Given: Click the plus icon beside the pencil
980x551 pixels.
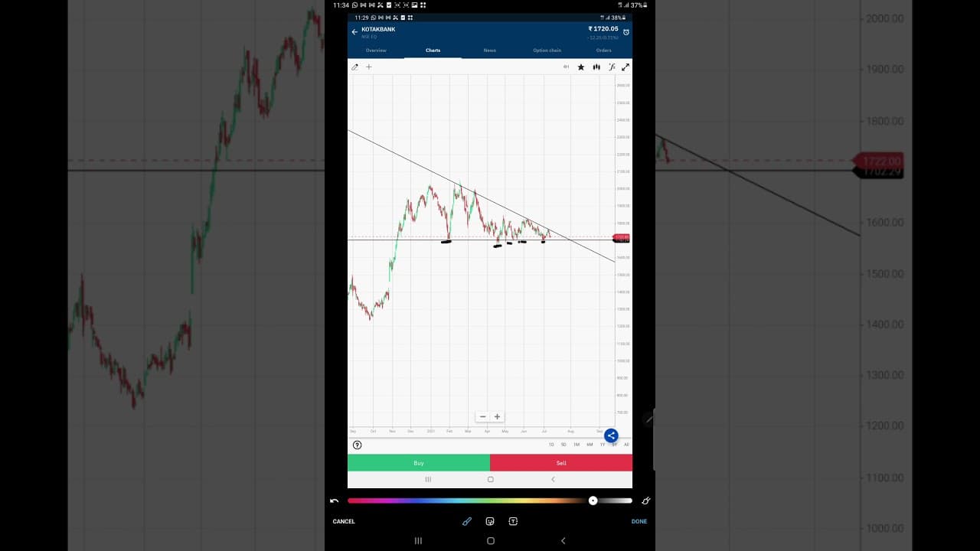Looking at the screenshot, I should (x=368, y=67).
